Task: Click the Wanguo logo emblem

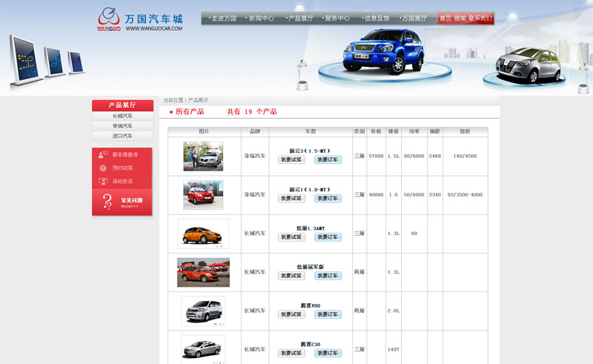Action: coord(109,19)
